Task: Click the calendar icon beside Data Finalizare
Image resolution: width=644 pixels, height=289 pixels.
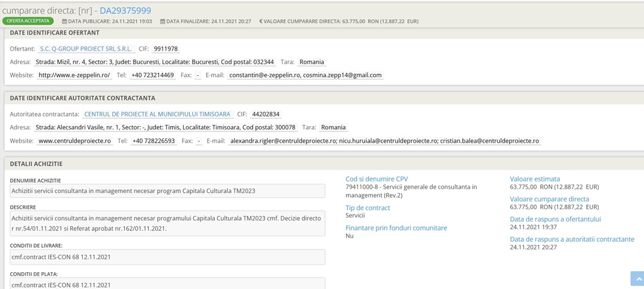Action: (x=163, y=21)
